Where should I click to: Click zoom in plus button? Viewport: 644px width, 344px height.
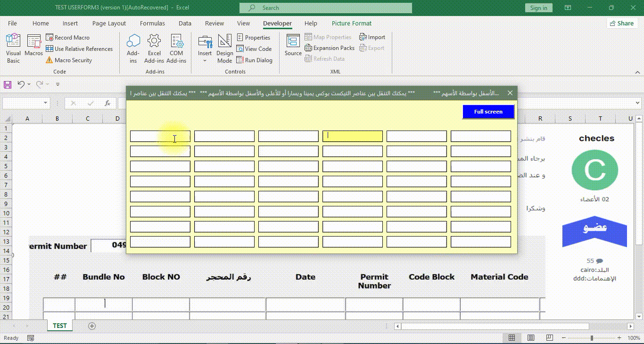[619, 338]
